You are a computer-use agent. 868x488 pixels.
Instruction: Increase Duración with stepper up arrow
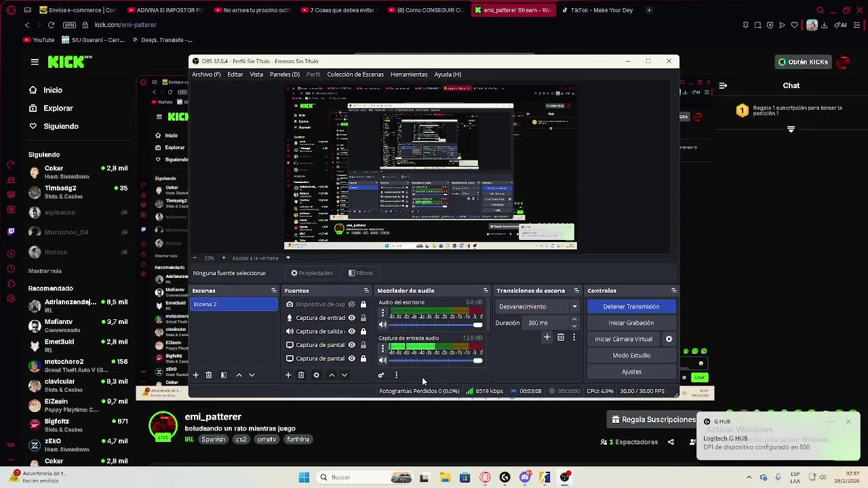coord(574,320)
